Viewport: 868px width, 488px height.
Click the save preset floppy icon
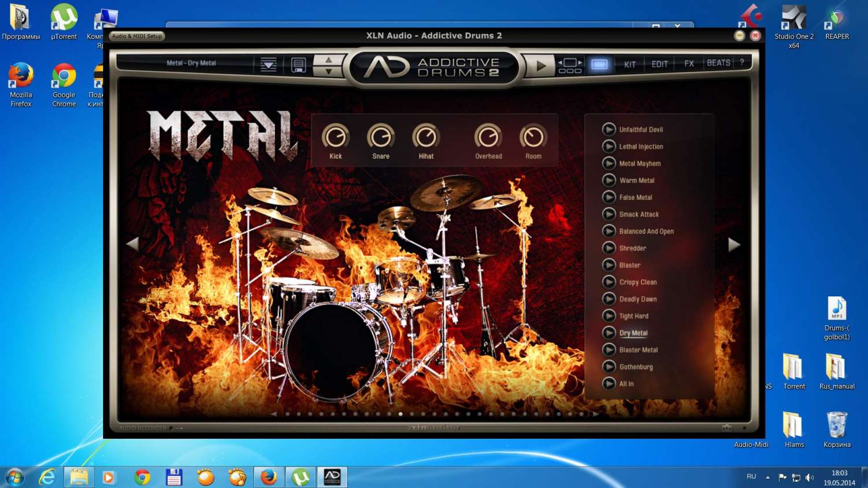[x=298, y=64]
